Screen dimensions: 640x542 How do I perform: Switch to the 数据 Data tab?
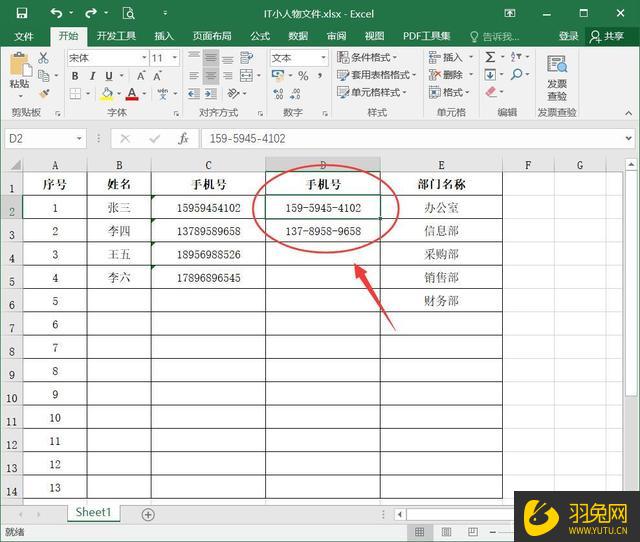click(x=298, y=36)
